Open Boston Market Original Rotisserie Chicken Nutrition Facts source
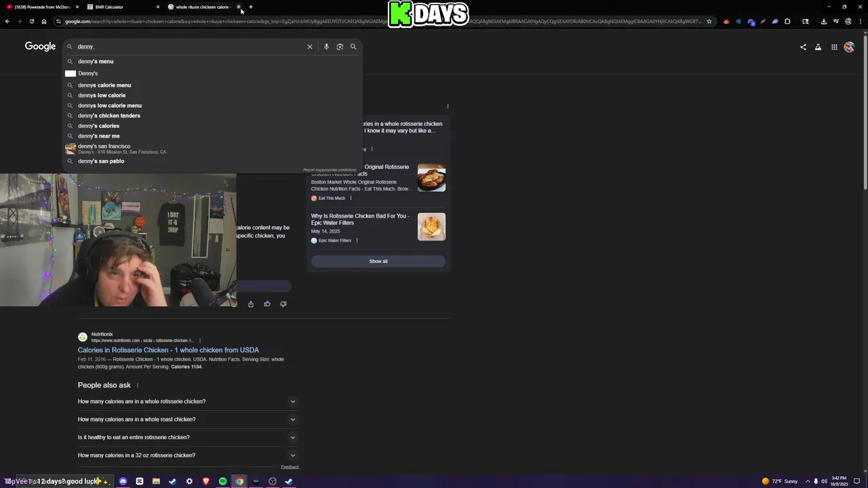Image resolution: width=868 pixels, height=488 pixels. (361, 170)
